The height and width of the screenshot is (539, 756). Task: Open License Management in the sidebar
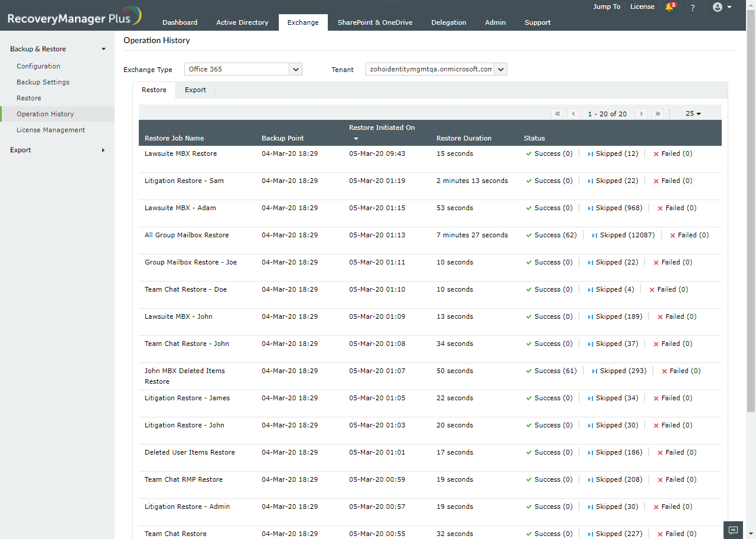coord(51,130)
